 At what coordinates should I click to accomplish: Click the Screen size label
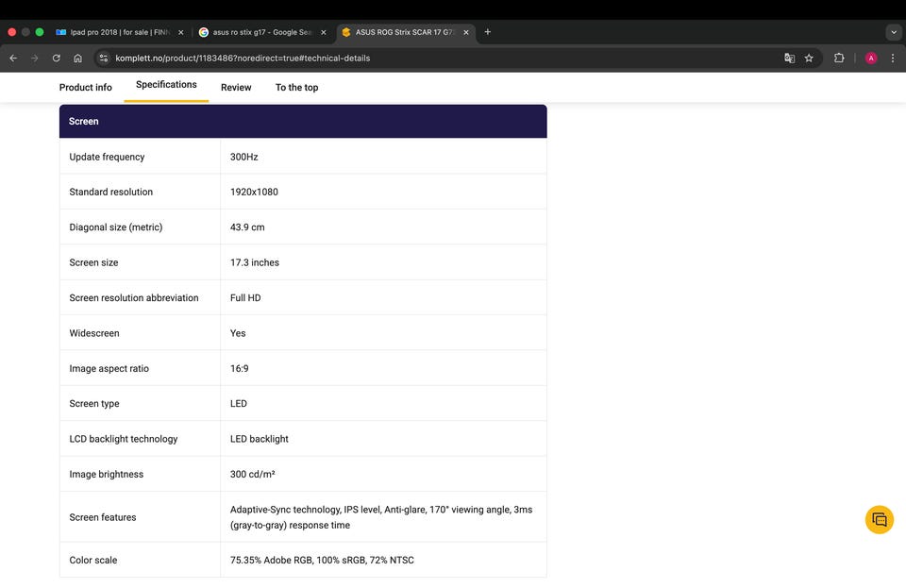point(93,262)
